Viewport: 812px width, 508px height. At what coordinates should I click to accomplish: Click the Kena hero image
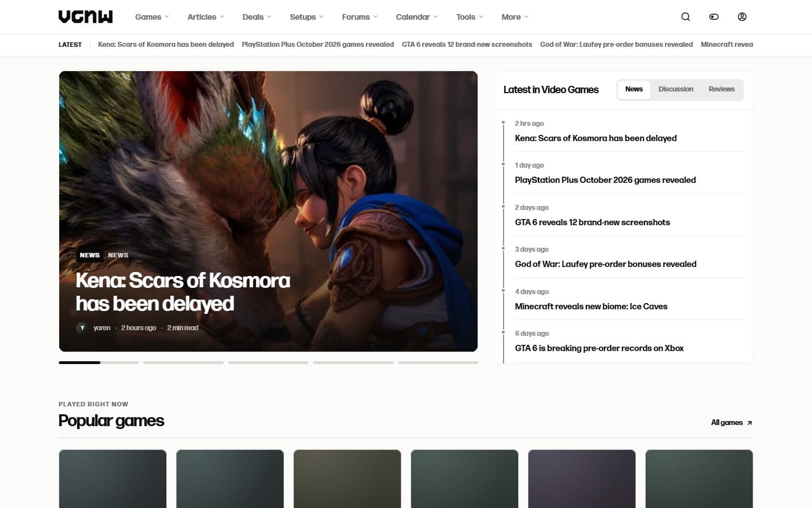268,211
